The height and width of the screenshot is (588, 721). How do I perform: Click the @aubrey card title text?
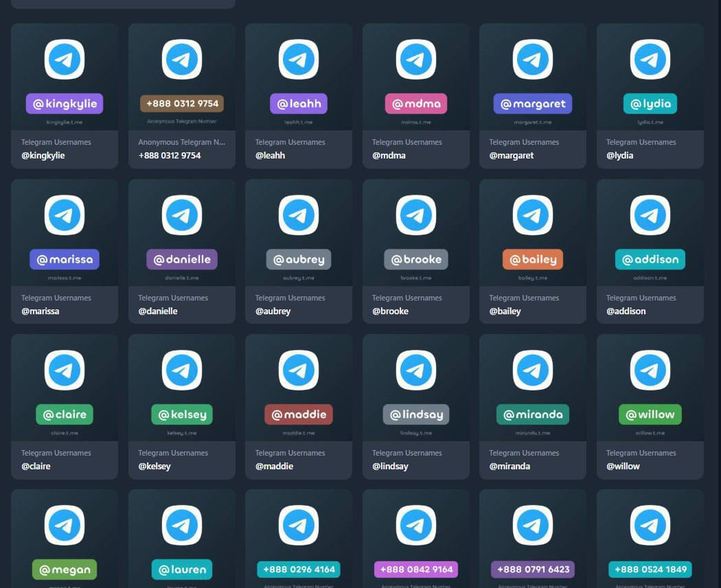(x=273, y=311)
